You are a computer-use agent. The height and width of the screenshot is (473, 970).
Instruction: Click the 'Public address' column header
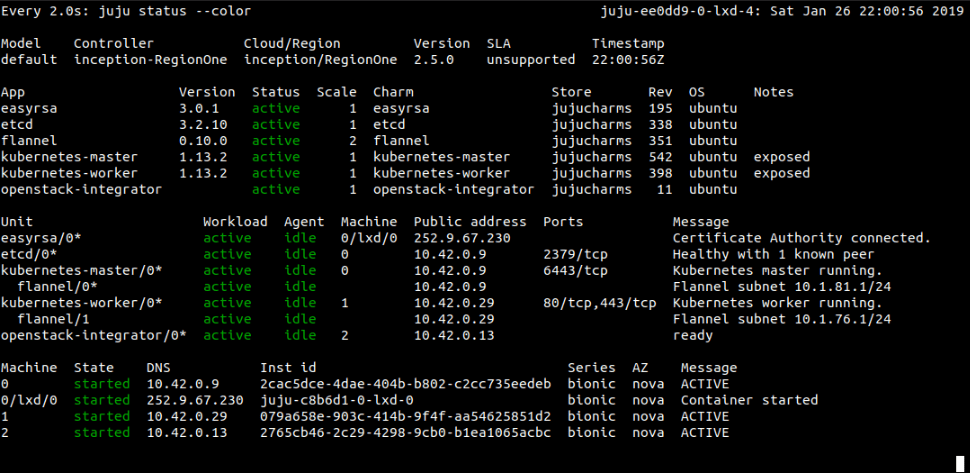click(470, 222)
